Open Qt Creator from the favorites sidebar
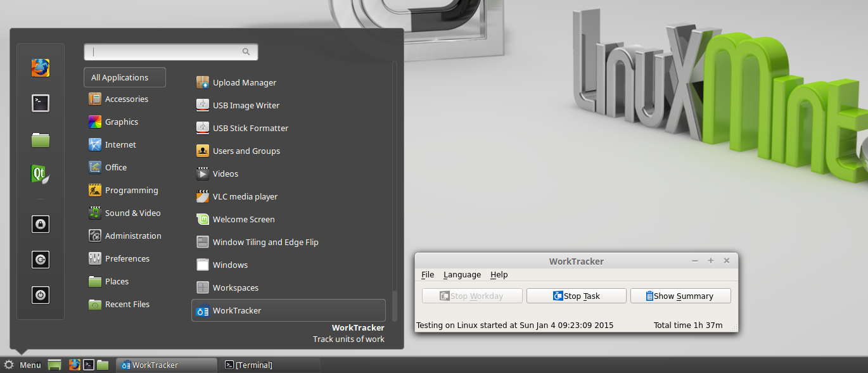The width and height of the screenshot is (868, 373). point(41,174)
